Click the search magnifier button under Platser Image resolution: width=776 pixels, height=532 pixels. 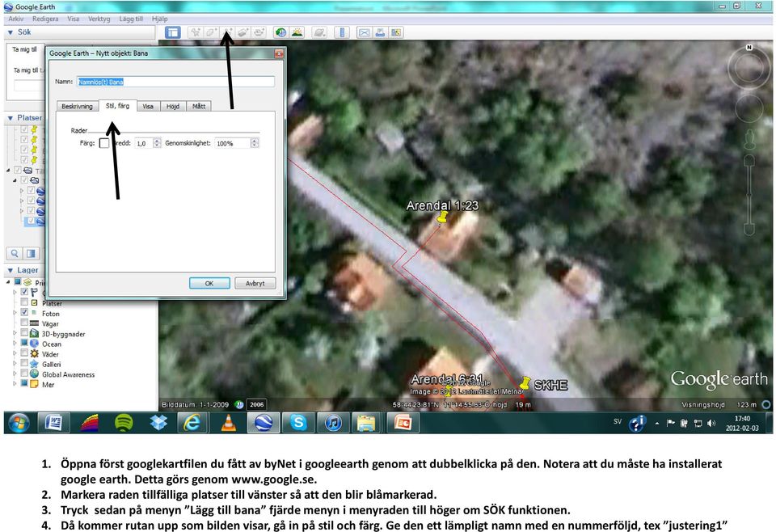point(15,253)
